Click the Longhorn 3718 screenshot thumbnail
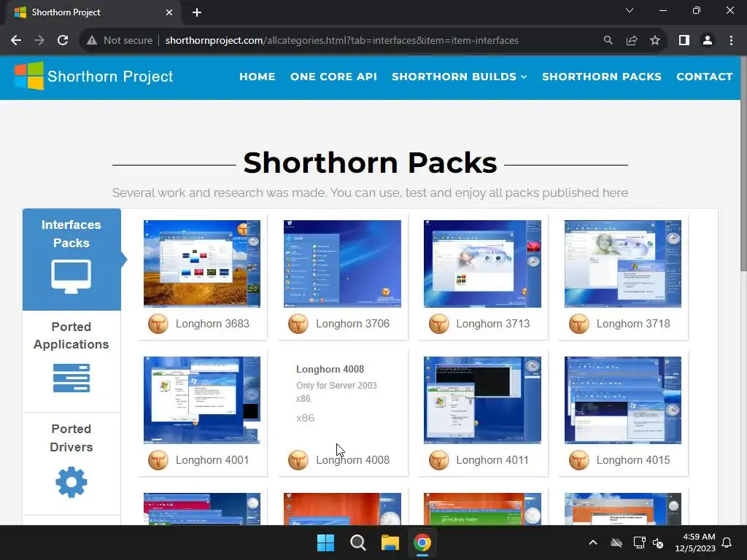747x560 pixels. point(623,264)
